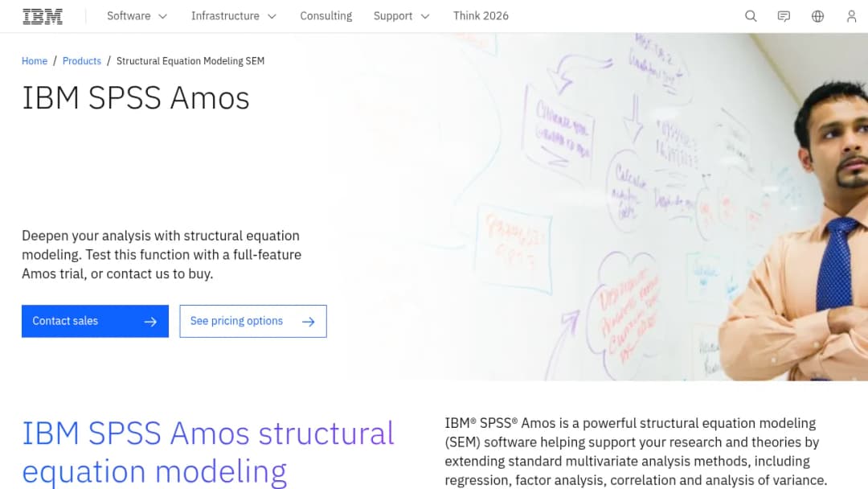Open the Infrastructure menu
The image size is (868, 489).
234,16
